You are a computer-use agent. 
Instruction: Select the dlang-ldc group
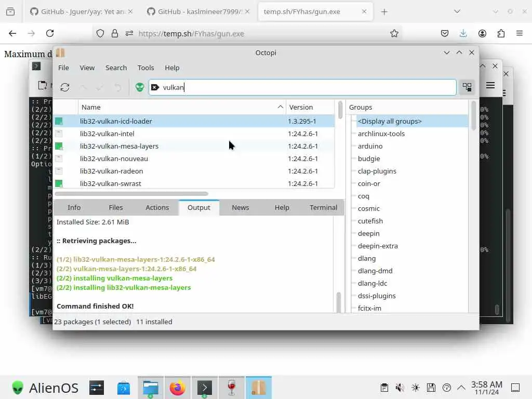click(x=372, y=283)
